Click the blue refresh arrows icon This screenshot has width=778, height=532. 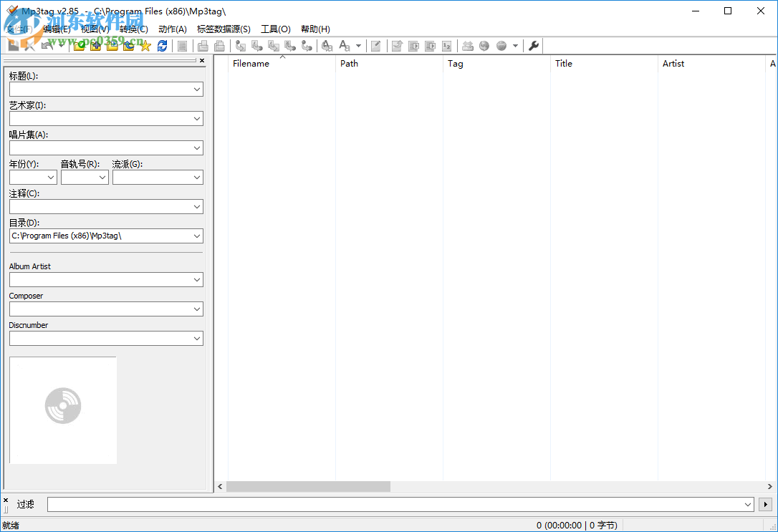coord(163,46)
